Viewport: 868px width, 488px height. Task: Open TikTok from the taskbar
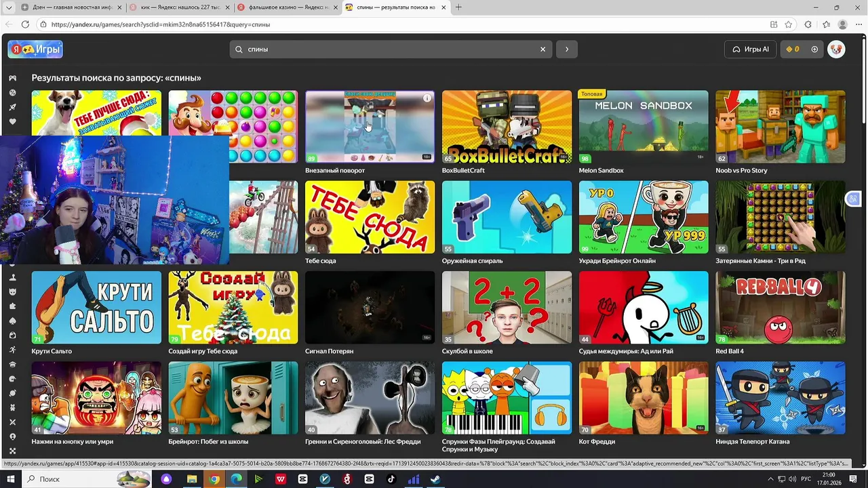point(391,479)
